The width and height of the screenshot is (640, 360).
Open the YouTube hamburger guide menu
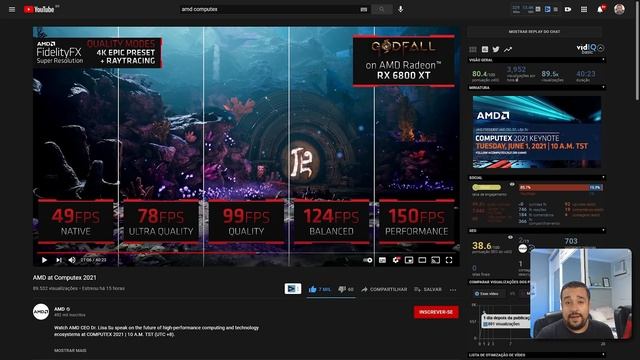[12, 9]
